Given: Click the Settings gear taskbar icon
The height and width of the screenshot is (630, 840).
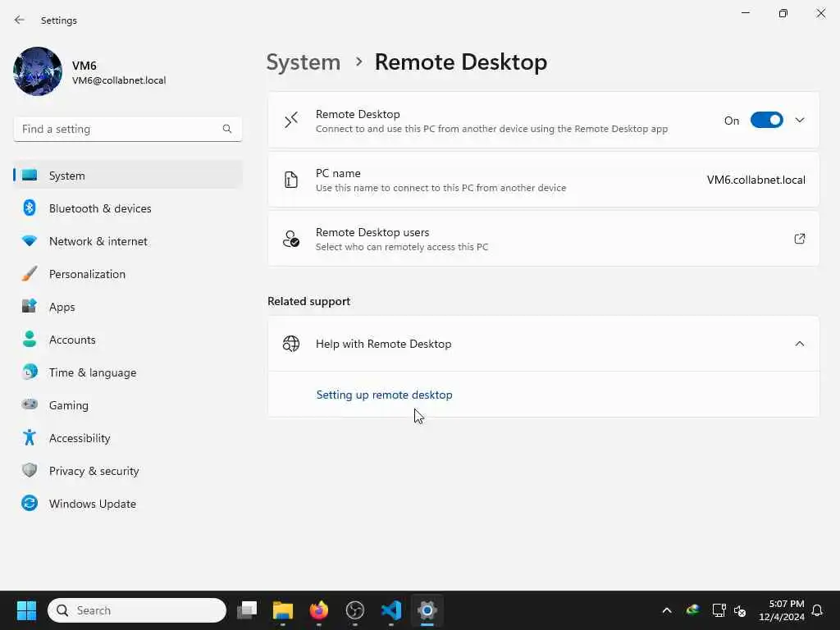Looking at the screenshot, I should 427,610.
